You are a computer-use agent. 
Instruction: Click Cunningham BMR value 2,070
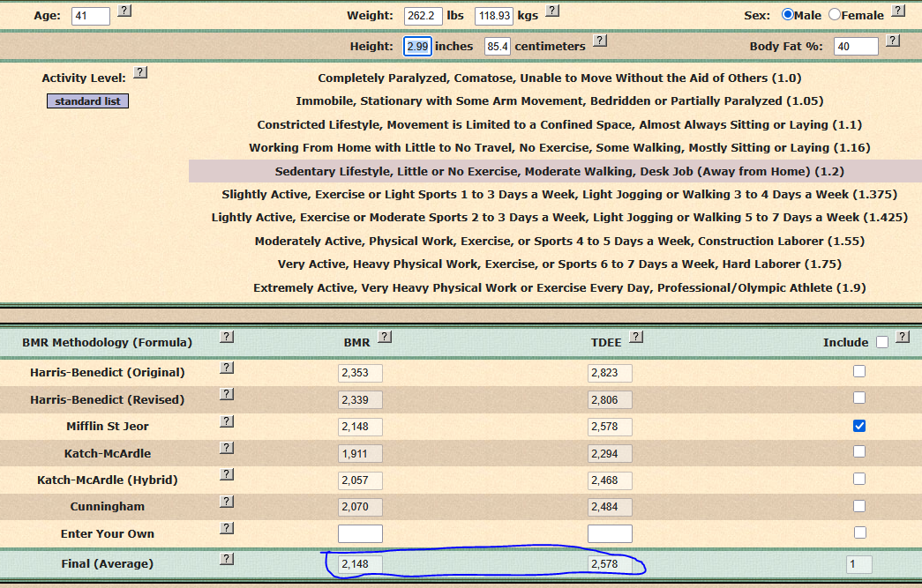click(361, 507)
